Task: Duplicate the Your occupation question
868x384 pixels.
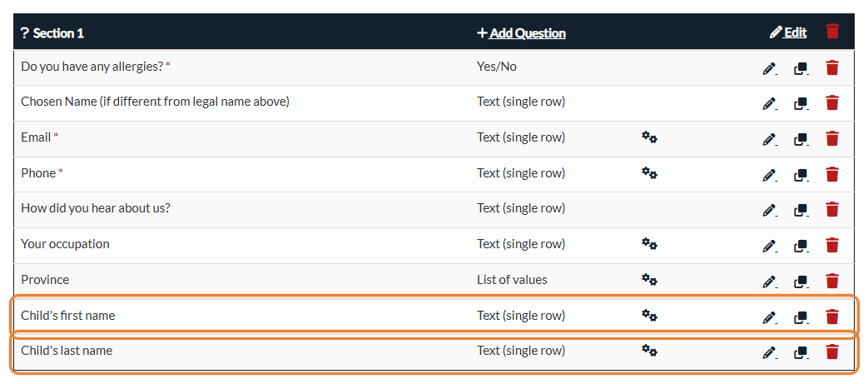Action: (x=801, y=246)
